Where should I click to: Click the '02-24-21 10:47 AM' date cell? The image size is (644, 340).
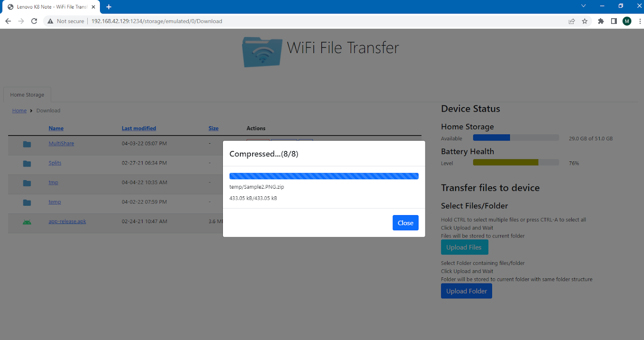144,221
